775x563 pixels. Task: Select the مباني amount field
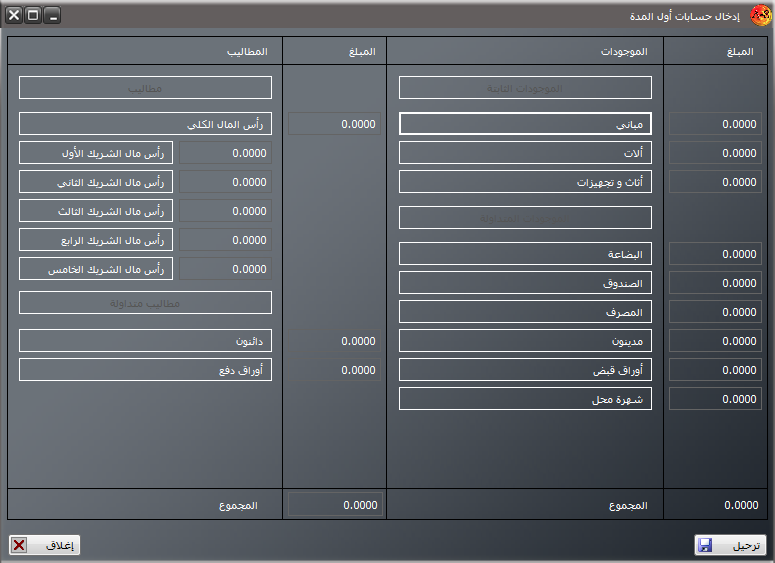click(x=715, y=124)
